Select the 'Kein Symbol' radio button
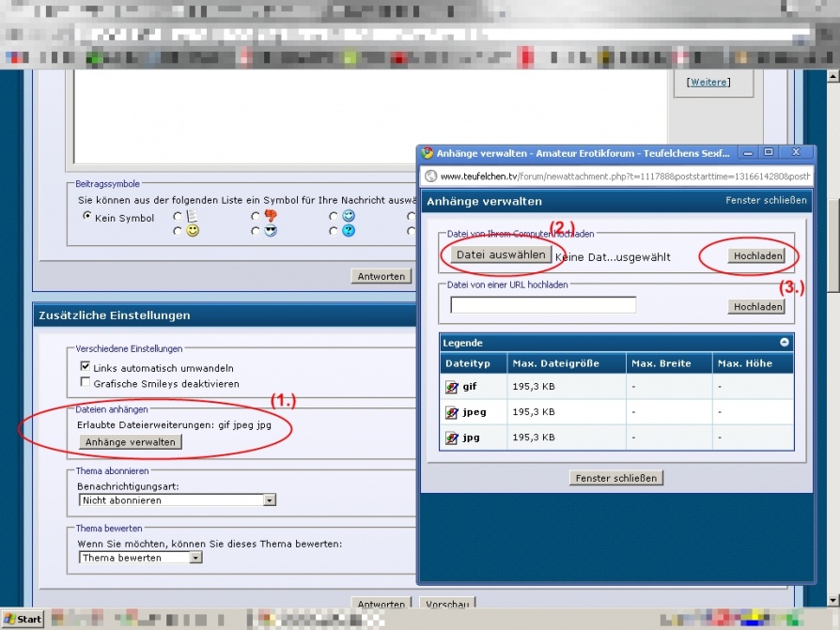The width and height of the screenshot is (840, 630). pyautogui.click(x=87, y=217)
